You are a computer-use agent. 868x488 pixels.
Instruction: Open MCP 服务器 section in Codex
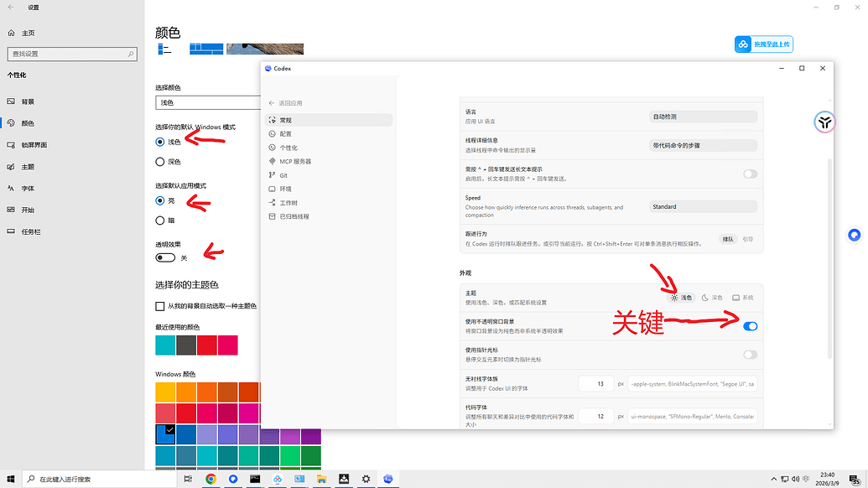329,162
